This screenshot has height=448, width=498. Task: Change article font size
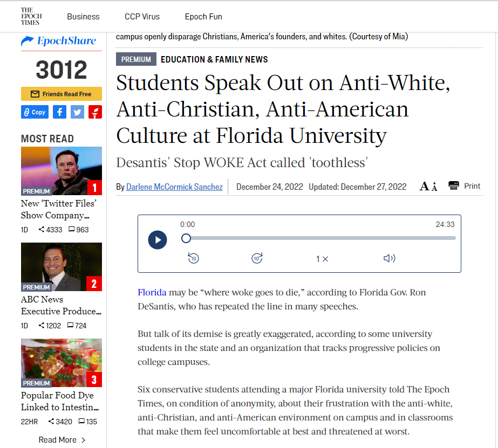(x=428, y=186)
